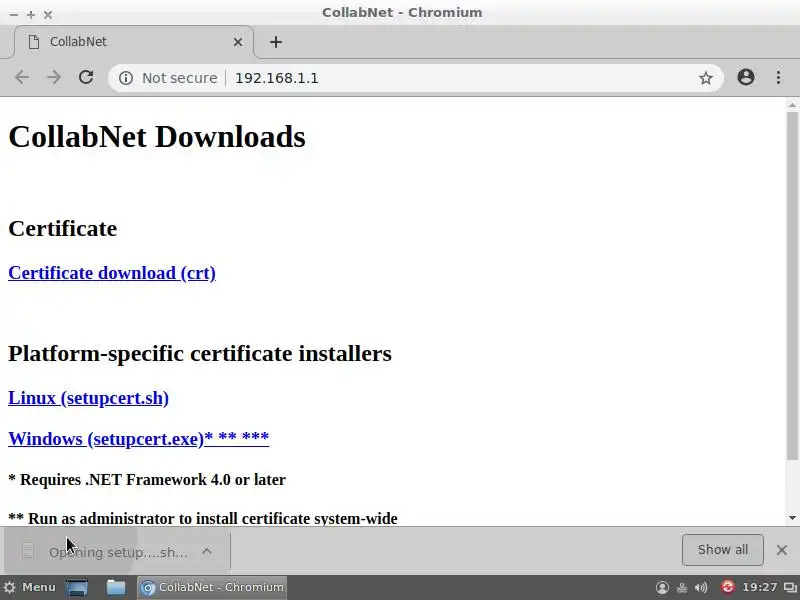Minimize the Chromium window

14,15
